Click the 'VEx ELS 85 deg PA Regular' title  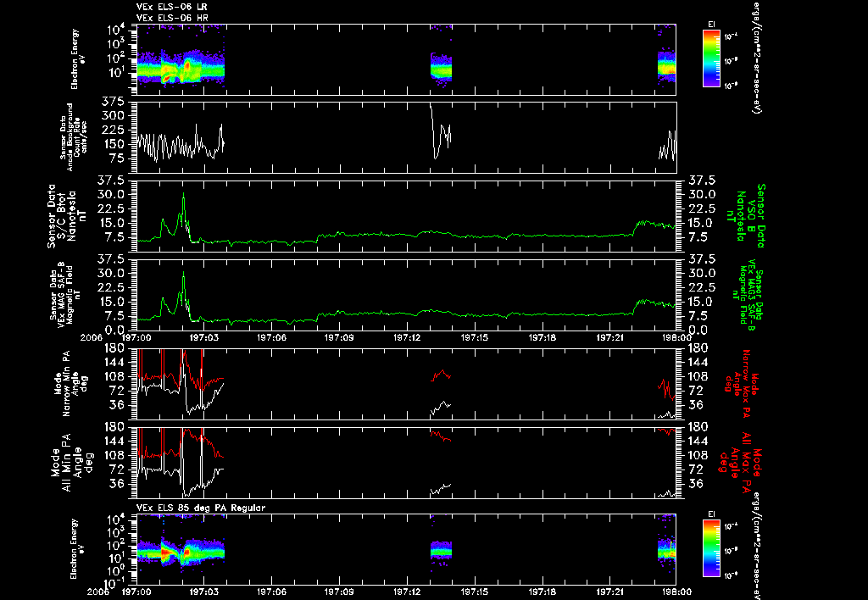tap(201, 508)
